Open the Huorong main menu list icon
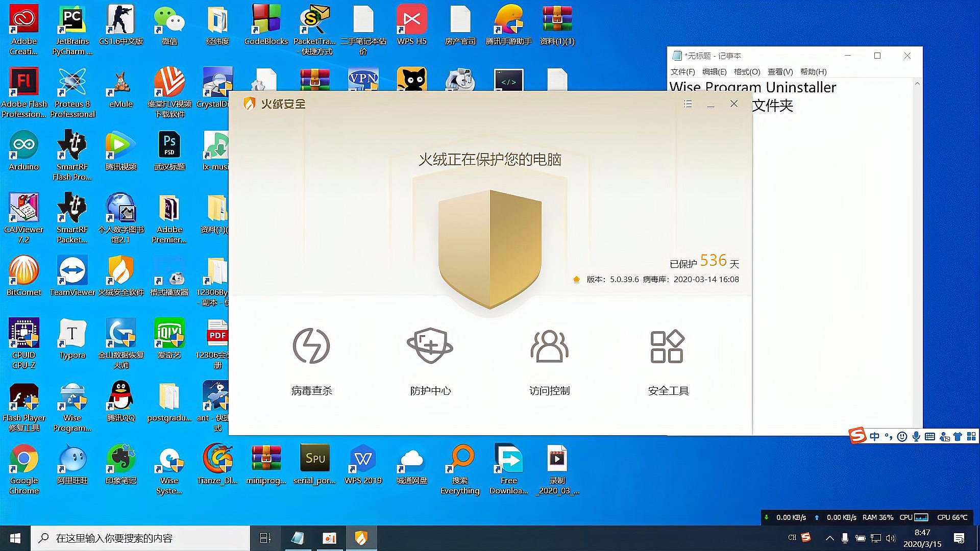 click(688, 104)
